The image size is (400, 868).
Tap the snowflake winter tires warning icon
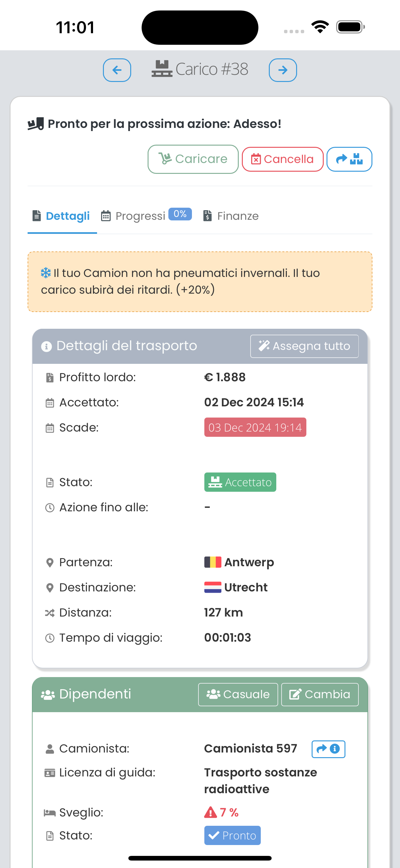(46, 273)
